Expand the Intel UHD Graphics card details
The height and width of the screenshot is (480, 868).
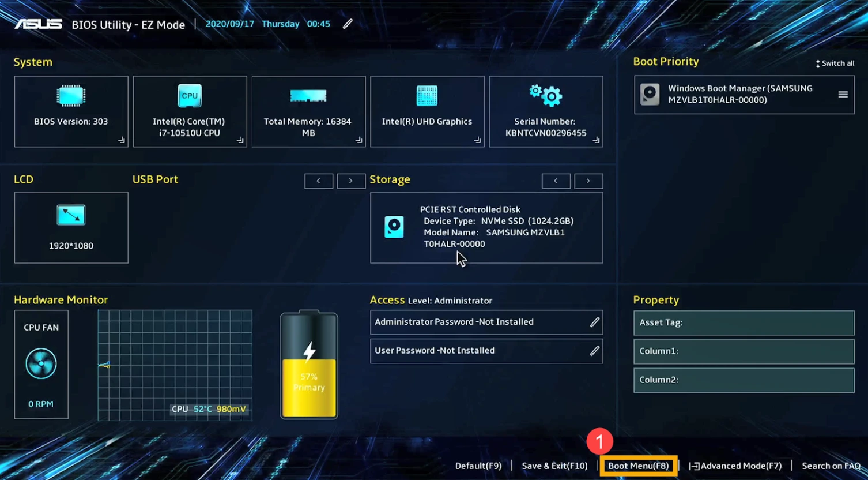pos(478,140)
